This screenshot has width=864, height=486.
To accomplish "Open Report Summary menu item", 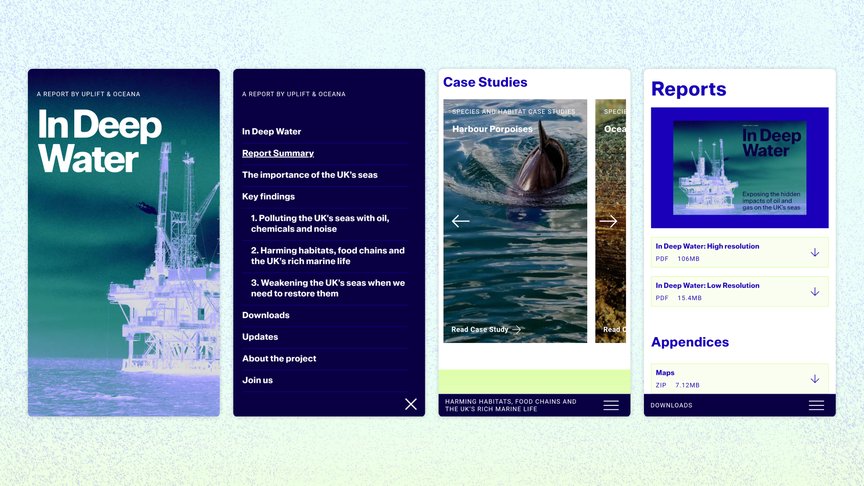I will [278, 153].
